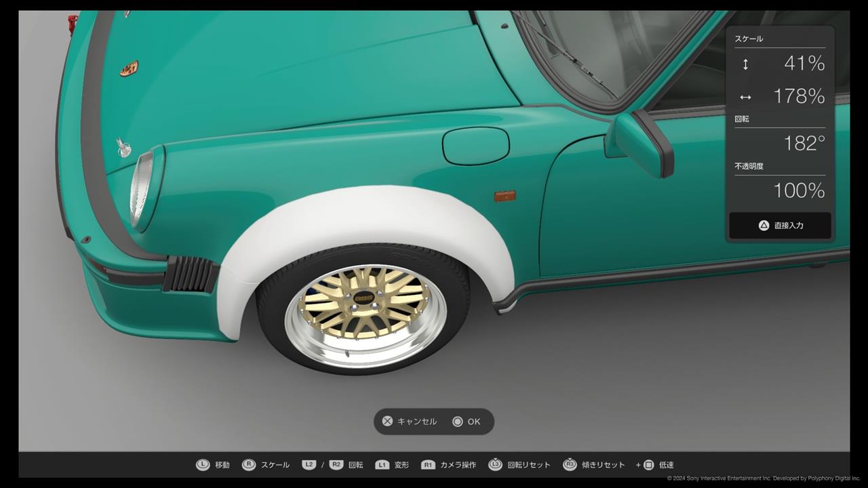Click the R2 button icon
The image size is (868, 488).
point(336,465)
